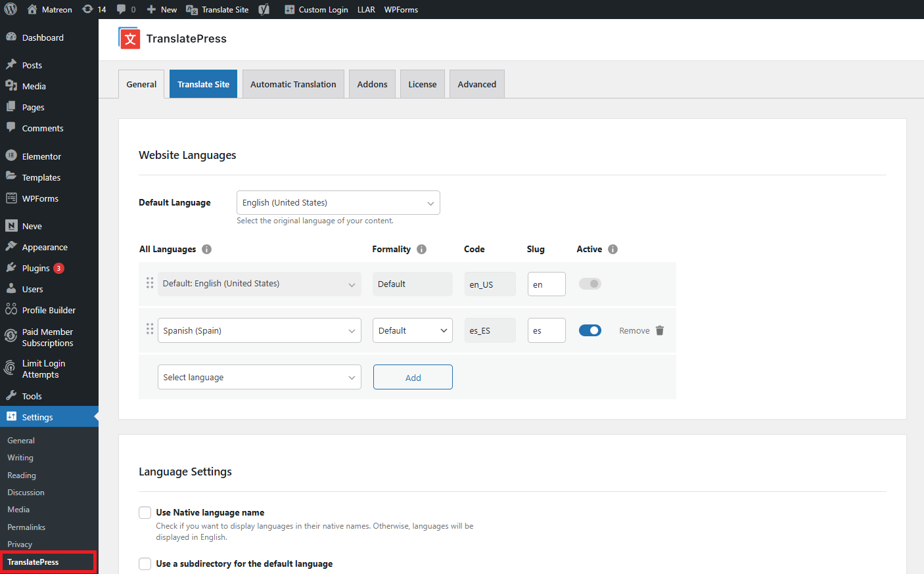
Task: Open Limit Login Attempts menu
Action: (49, 369)
